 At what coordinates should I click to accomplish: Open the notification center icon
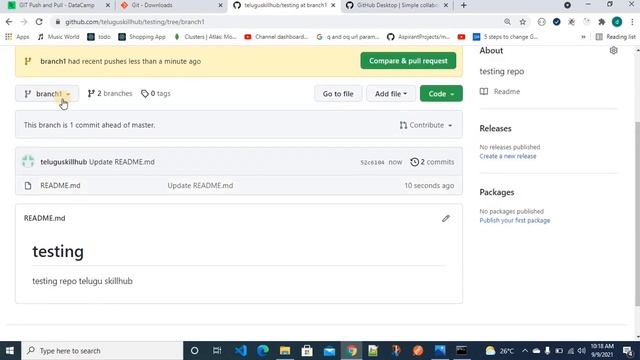(627, 351)
